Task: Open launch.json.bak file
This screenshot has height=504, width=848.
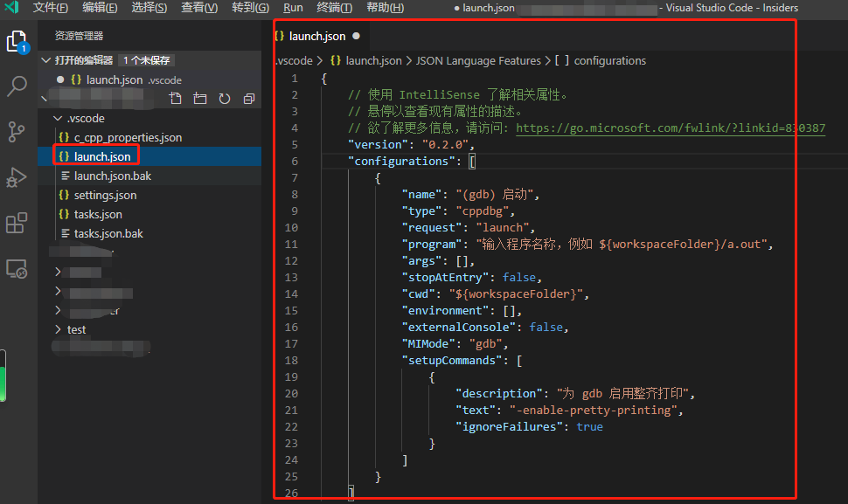Action: (113, 176)
